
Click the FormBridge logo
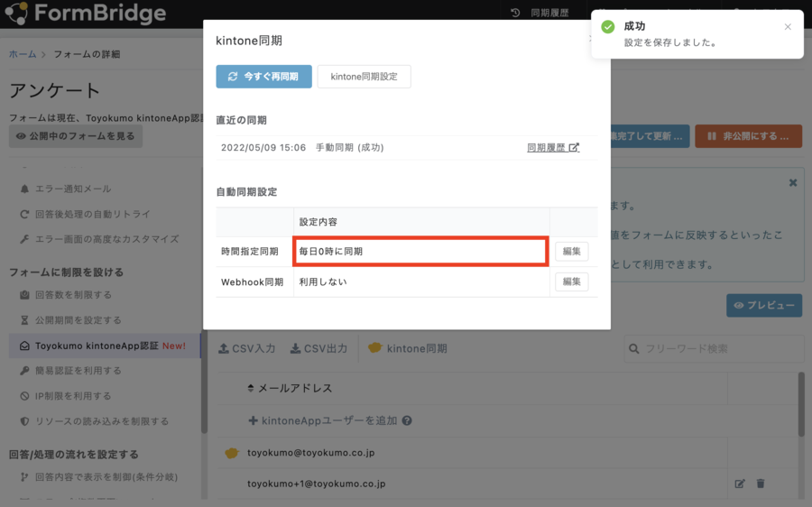point(86,13)
